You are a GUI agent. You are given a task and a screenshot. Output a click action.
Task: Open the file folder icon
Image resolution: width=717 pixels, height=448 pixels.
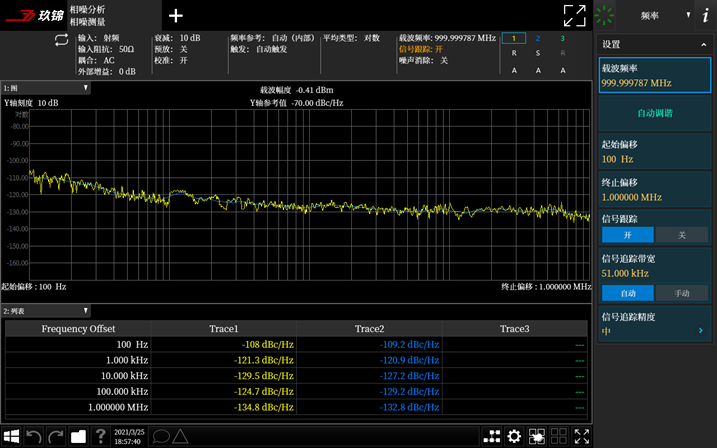point(78,436)
